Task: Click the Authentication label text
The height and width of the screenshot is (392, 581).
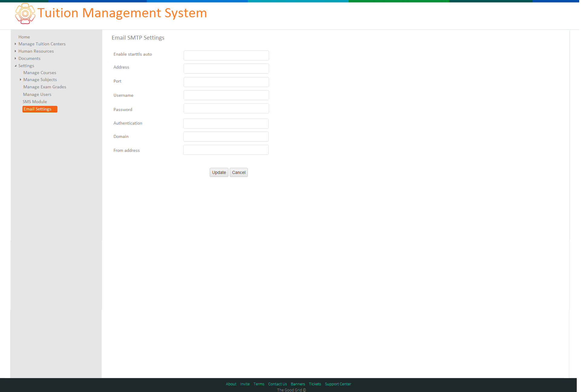Action: pyautogui.click(x=128, y=123)
